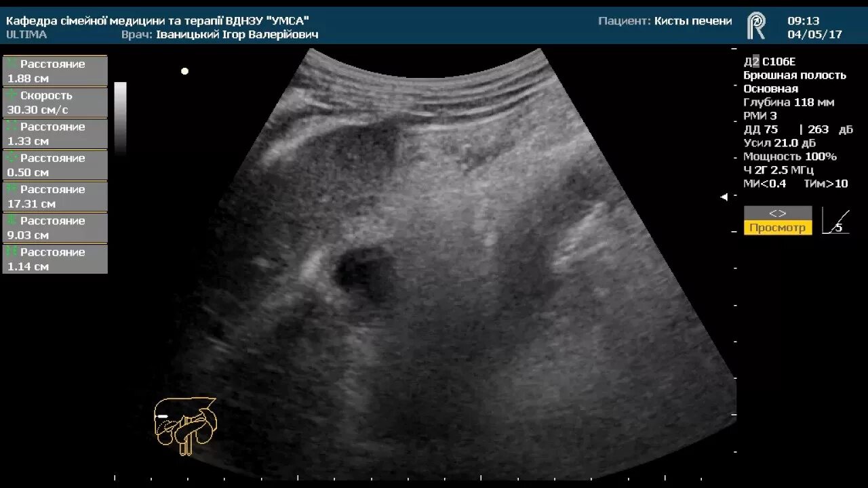The height and width of the screenshot is (488, 868).
Task: Click the date '04/05/17'
Action: click(x=814, y=35)
